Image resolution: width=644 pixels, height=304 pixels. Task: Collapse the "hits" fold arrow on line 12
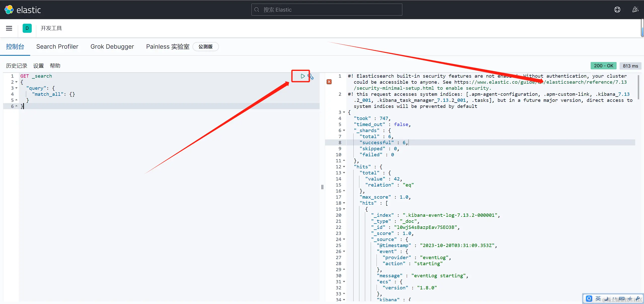tap(344, 167)
